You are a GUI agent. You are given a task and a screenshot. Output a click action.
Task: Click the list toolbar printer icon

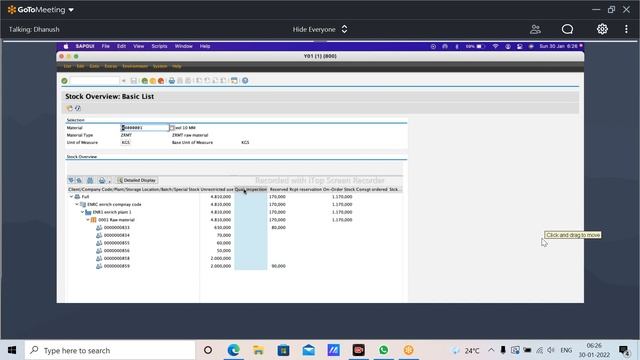[x=102, y=180]
